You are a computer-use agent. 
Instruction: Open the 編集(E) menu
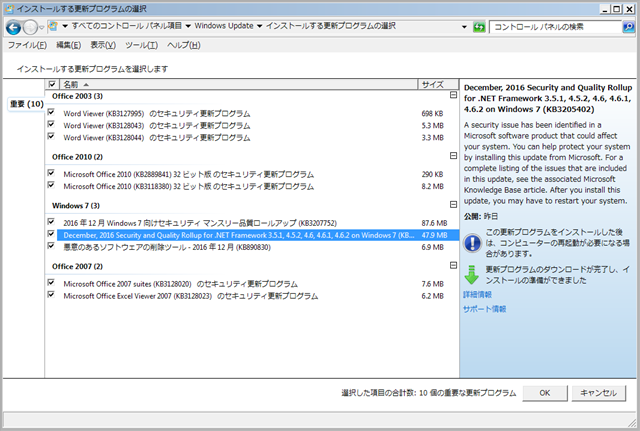(x=69, y=45)
